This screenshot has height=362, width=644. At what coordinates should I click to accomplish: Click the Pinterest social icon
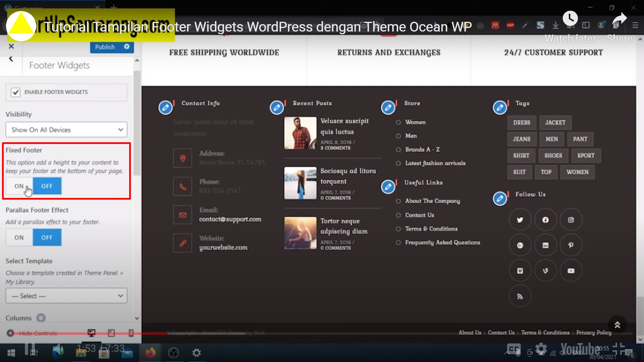[x=571, y=246]
